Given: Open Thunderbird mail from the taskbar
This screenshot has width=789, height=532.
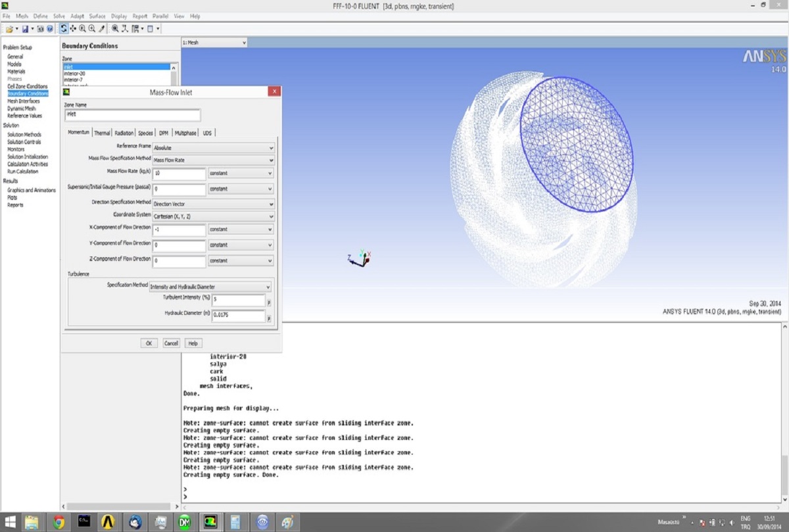Looking at the screenshot, I should [135, 522].
